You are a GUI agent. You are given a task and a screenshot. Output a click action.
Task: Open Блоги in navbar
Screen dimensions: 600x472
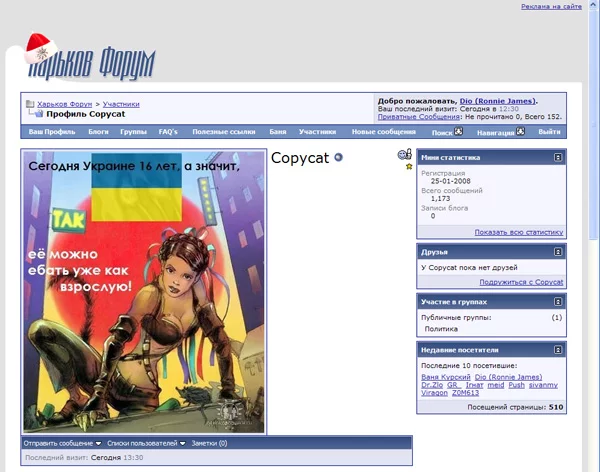point(98,132)
